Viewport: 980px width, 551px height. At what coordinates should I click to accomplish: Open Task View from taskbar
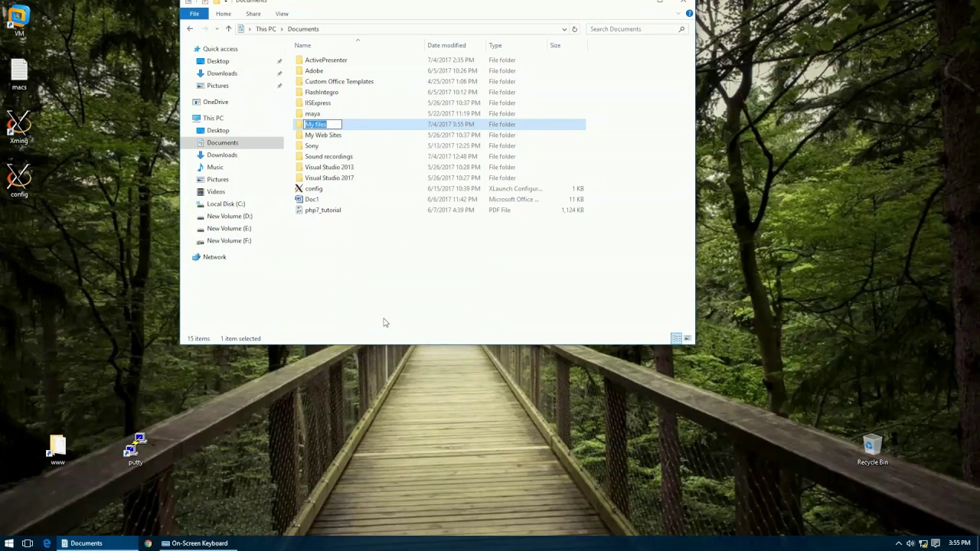[28, 543]
